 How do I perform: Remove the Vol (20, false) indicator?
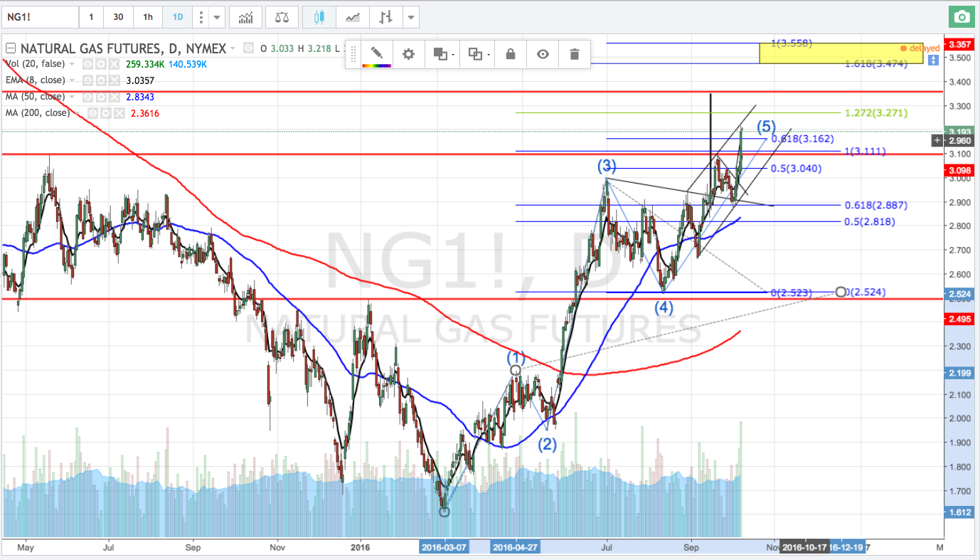114,64
